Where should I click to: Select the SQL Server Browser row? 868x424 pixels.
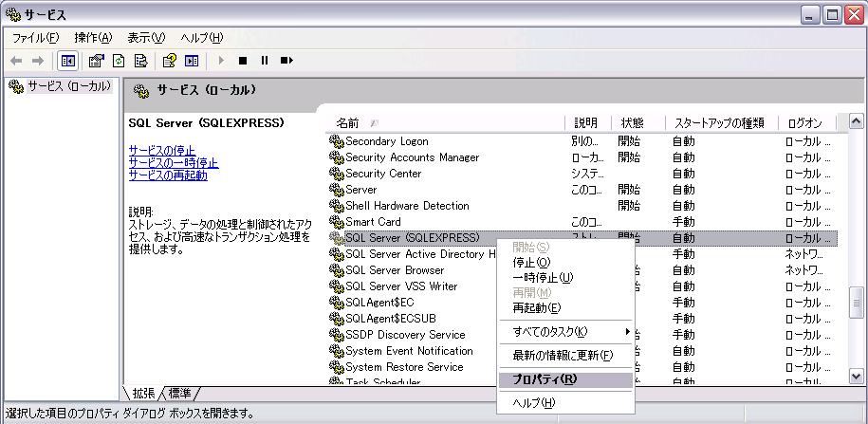click(582, 270)
